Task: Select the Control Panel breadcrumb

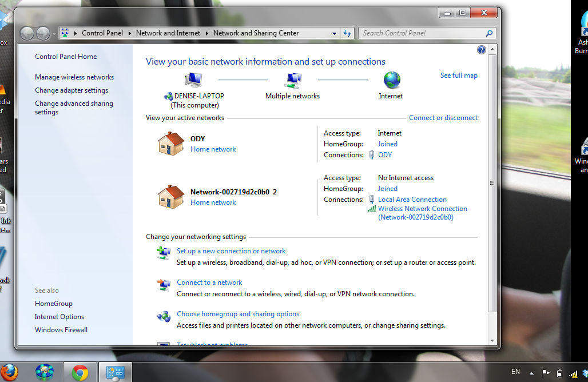Action: 102,33
